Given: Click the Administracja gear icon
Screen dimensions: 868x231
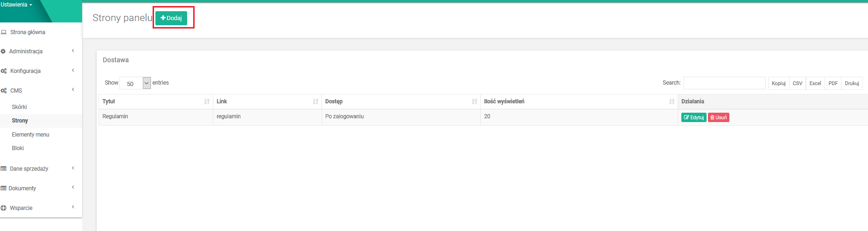Looking at the screenshot, I should pos(3,51).
